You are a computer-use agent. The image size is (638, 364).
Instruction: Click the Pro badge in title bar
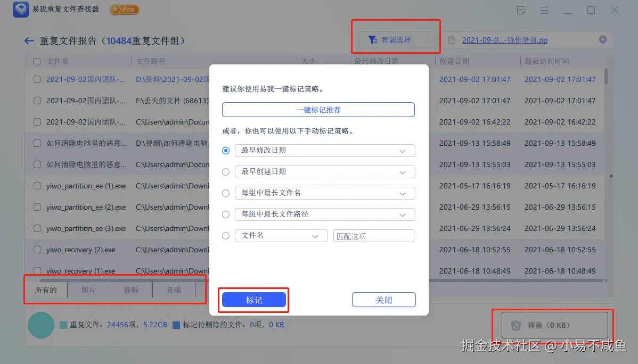(125, 10)
